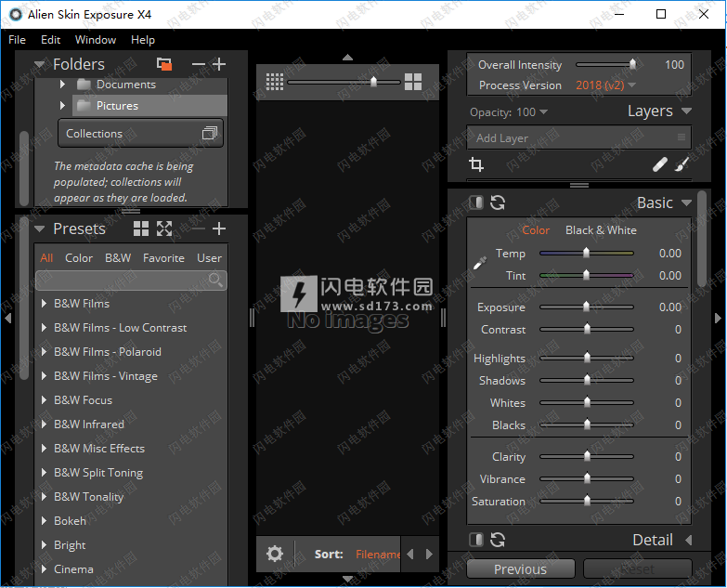727x588 pixels.
Task: Collapse the right panel arrow
Action: pos(719,319)
